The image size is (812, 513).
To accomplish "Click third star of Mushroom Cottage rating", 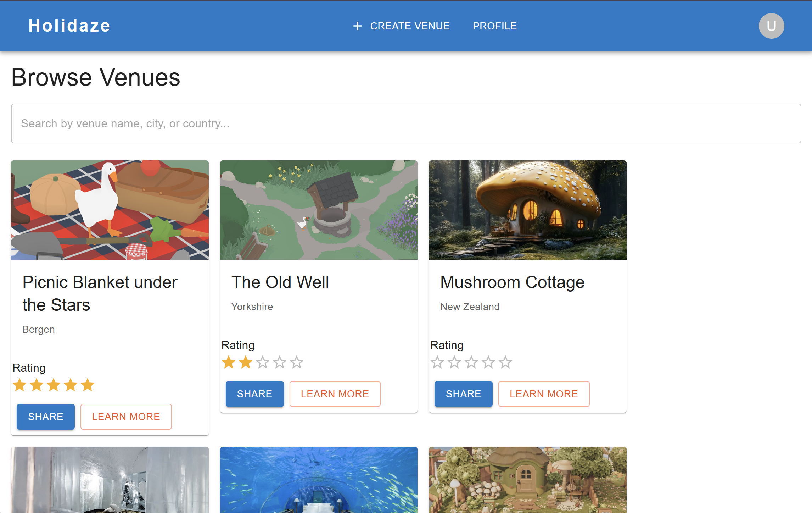I will click(471, 362).
